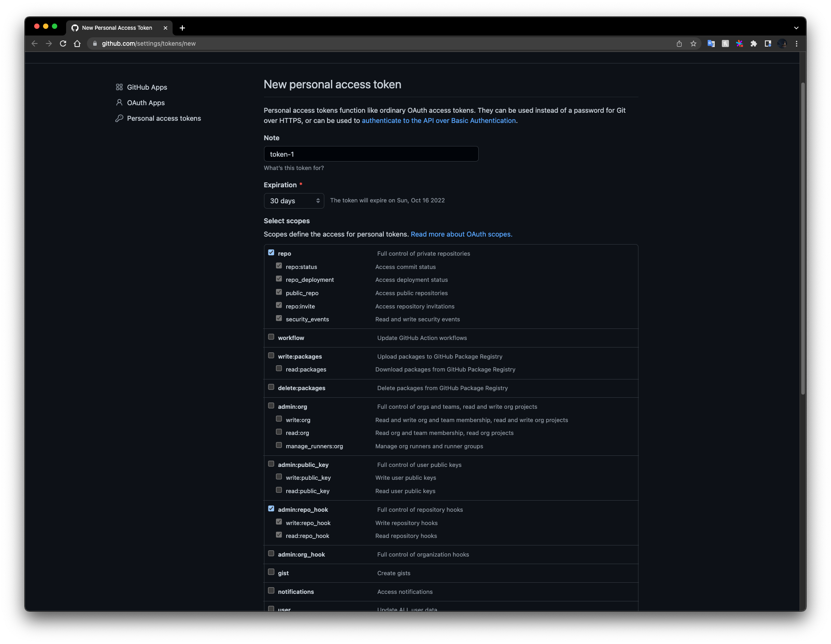Image resolution: width=831 pixels, height=644 pixels.
Task: Open a new browser tab
Action: (182, 28)
